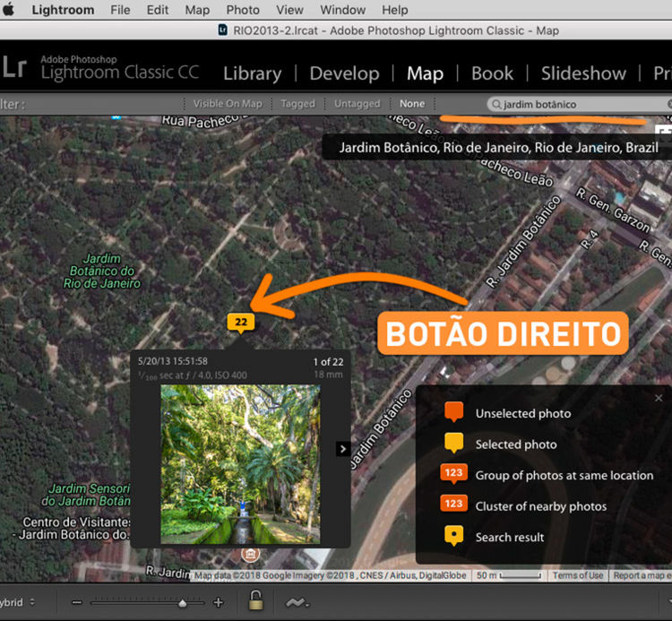Image resolution: width=672 pixels, height=621 pixels.
Task: Click the map search field
Action: tap(579, 104)
